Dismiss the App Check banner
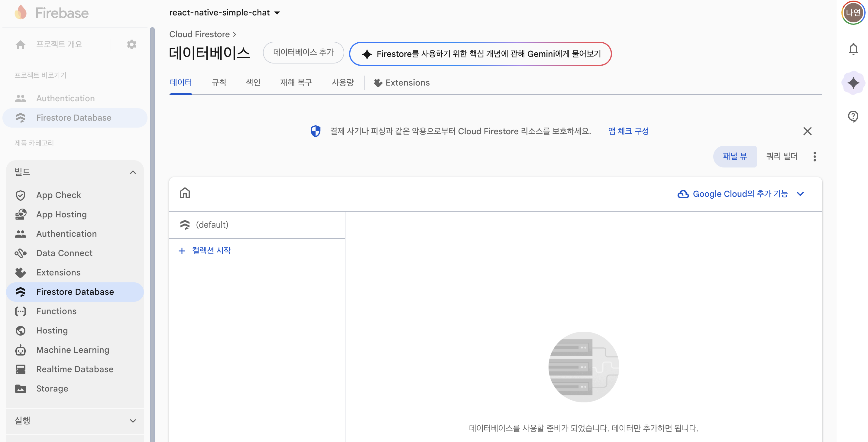Image resolution: width=868 pixels, height=442 pixels. click(x=807, y=131)
